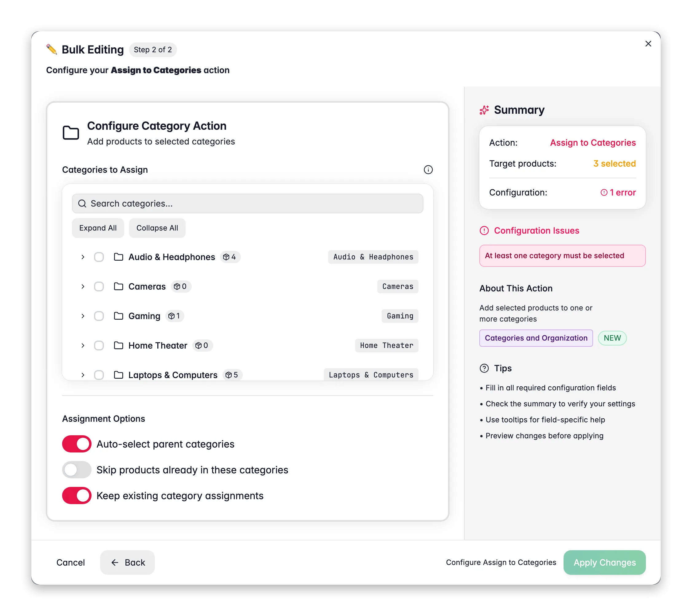Click the Audio & Headphones path tag
The height and width of the screenshot is (616, 692).
pyautogui.click(x=373, y=257)
